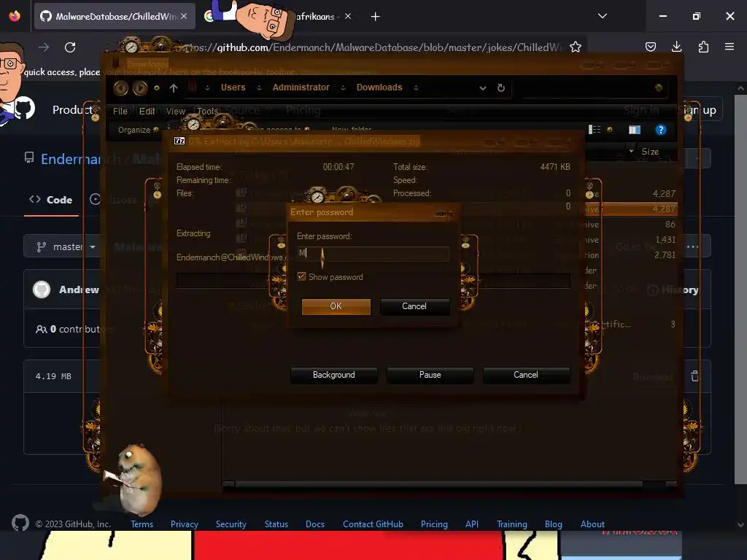Image resolution: width=747 pixels, height=560 pixels.
Task: Open the Explorer Edit menu
Action: coord(147,111)
